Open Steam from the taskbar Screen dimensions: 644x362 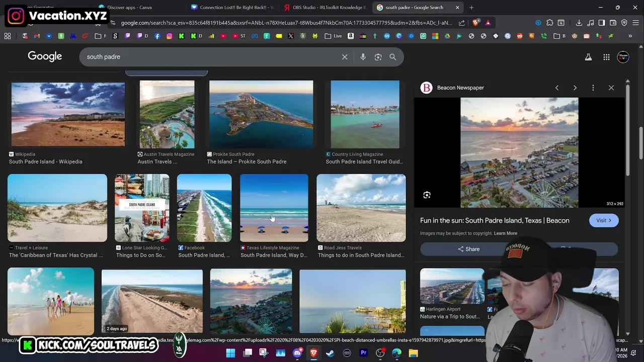click(x=330, y=353)
